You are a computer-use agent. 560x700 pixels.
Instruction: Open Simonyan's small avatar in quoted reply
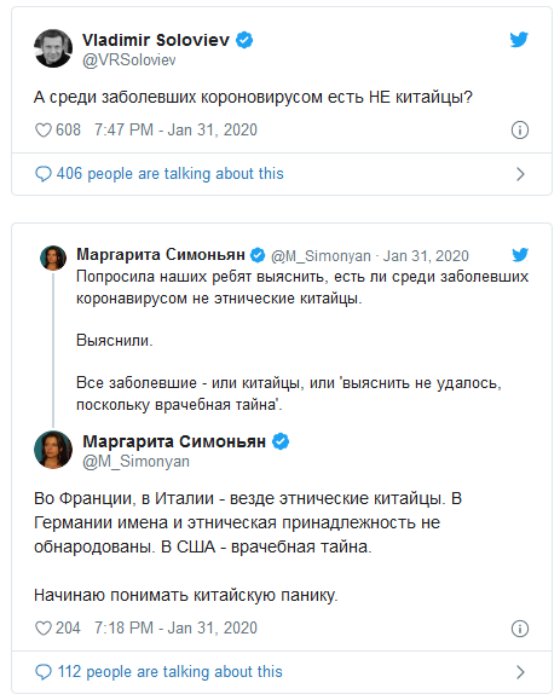53,258
